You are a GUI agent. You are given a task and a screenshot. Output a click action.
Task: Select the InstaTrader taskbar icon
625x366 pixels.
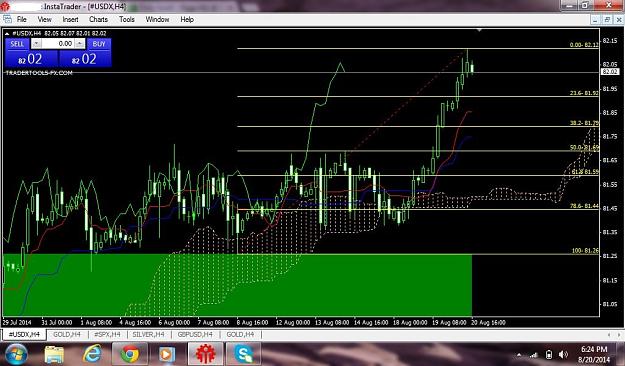[205, 354]
